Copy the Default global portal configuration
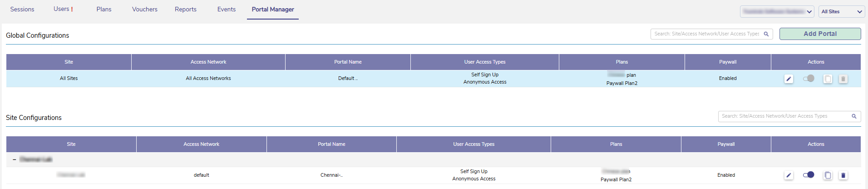The image size is (868, 189). [x=828, y=79]
